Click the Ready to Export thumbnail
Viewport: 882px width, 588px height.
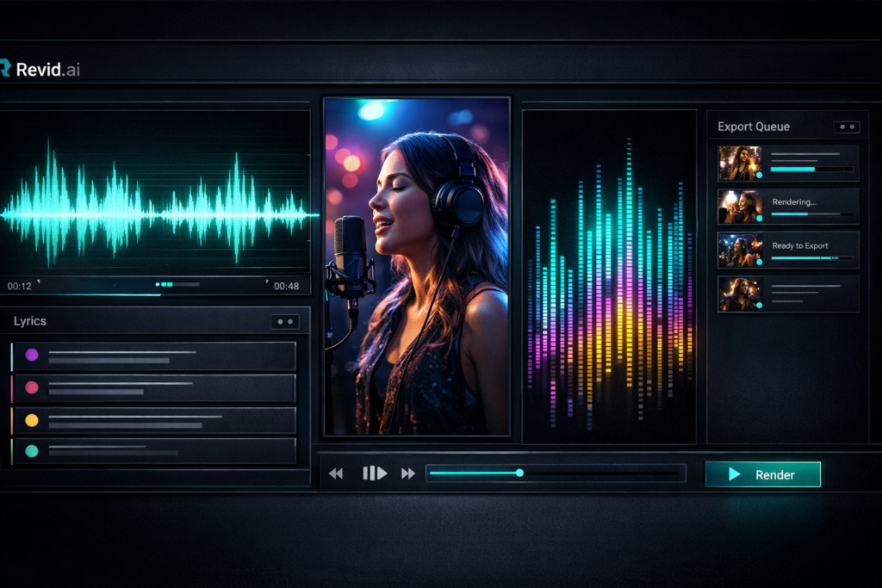[740, 251]
